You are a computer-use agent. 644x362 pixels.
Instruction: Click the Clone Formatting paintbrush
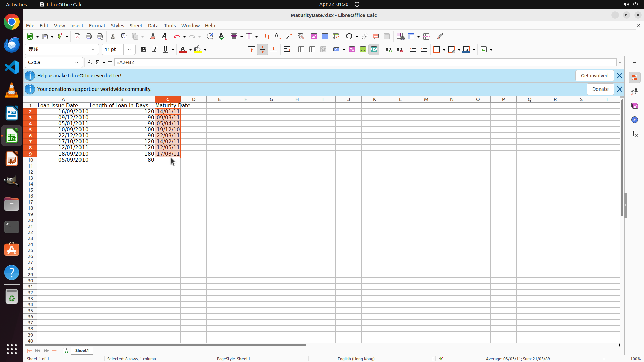(153, 36)
